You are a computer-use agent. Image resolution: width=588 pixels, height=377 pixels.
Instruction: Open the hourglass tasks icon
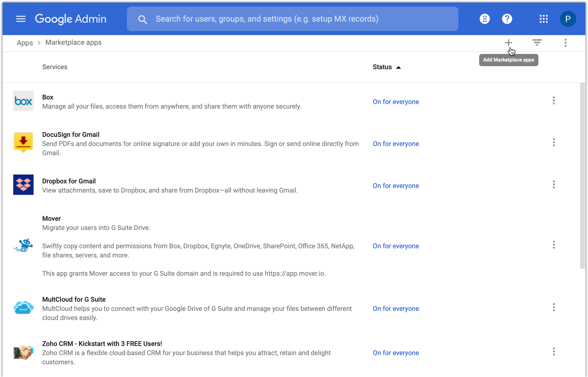[485, 19]
